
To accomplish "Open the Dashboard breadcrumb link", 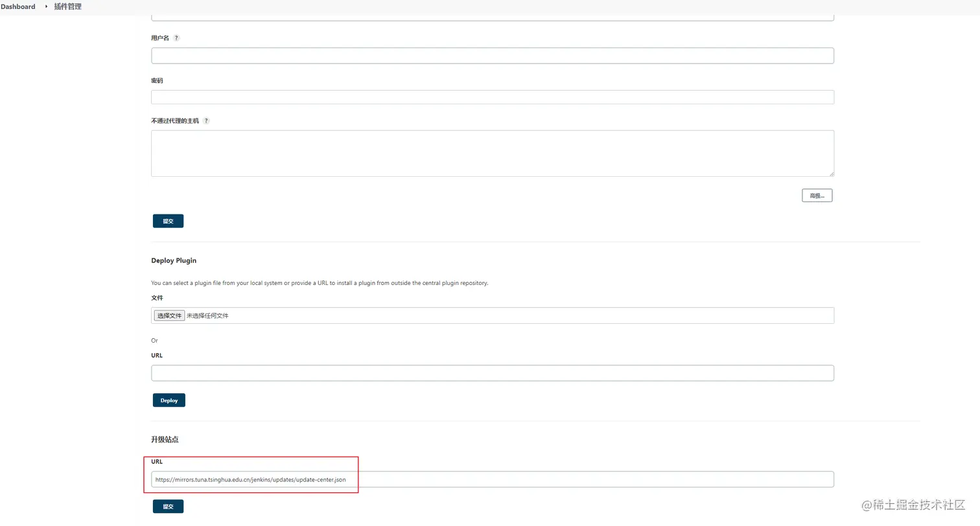I will (18, 6).
